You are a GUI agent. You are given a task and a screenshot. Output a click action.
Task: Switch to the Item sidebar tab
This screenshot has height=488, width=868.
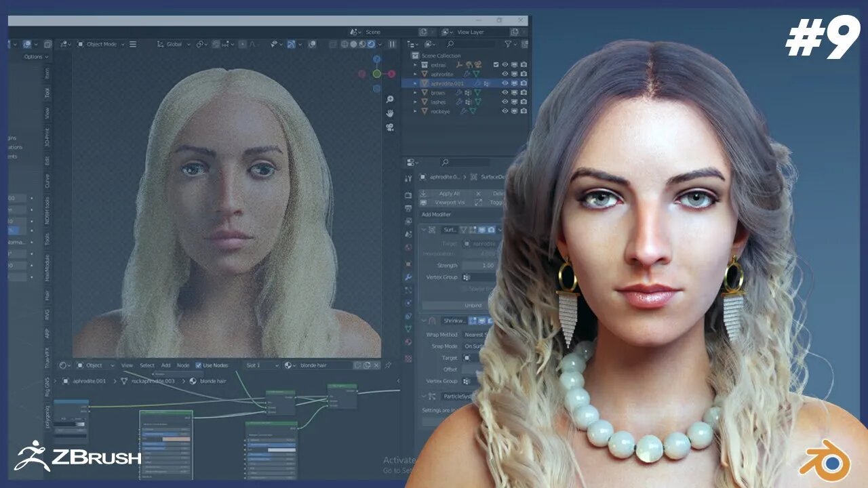tap(47, 73)
